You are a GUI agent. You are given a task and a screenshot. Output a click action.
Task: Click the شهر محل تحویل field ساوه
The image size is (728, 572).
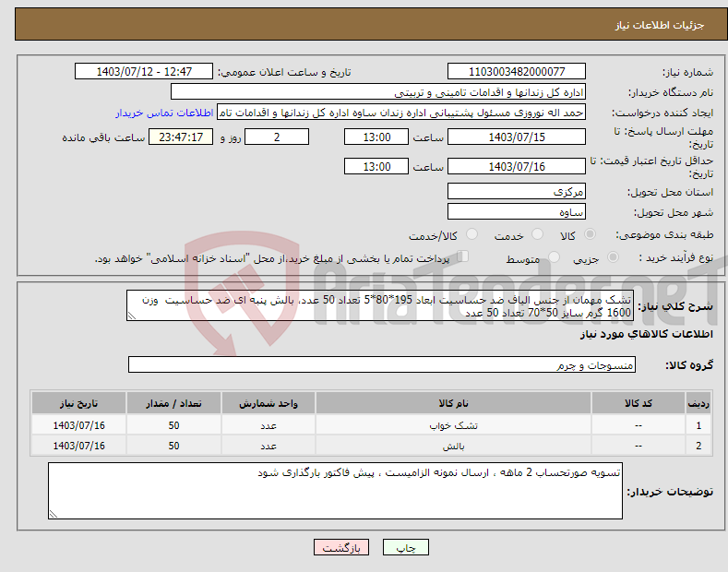click(517, 211)
